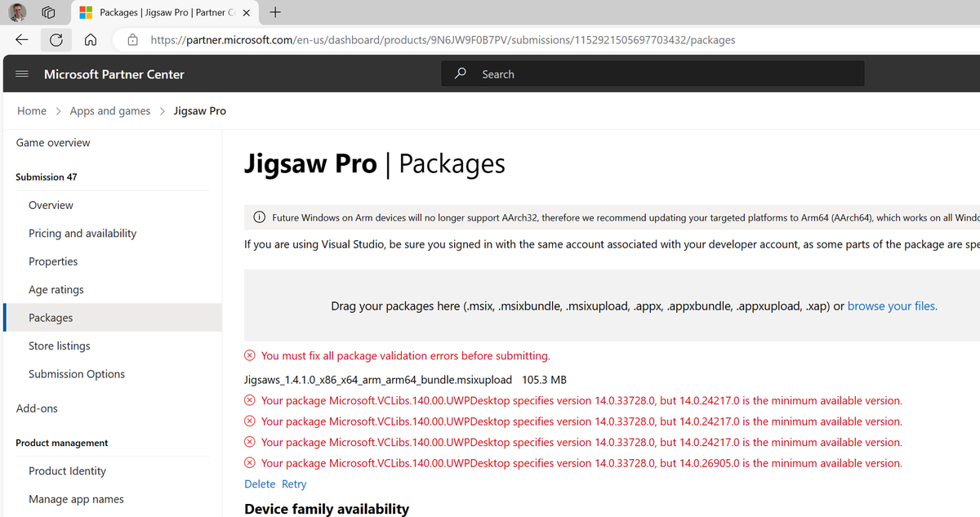Retry the package validation
Image resolution: width=980 pixels, height=517 pixels.
click(294, 484)
